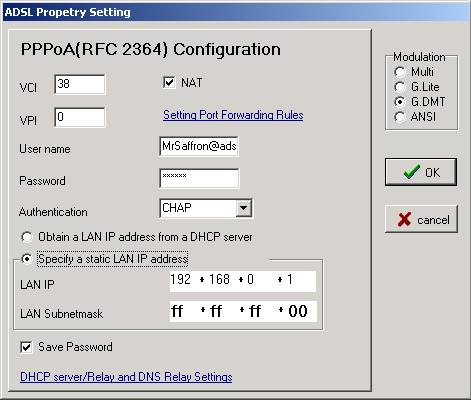Viewport: 471px width, 400px height.
Task: Choose Specify a static LAN IP address
Action: point(27,259)
